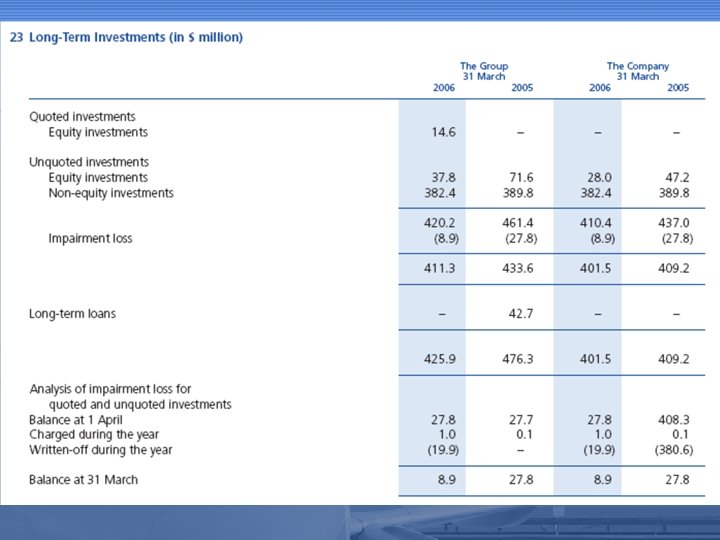Click the 2006 year label under The Group
The height and width of the screenshot is (540, 720).
pyautogui.click(x=444, y=88)
